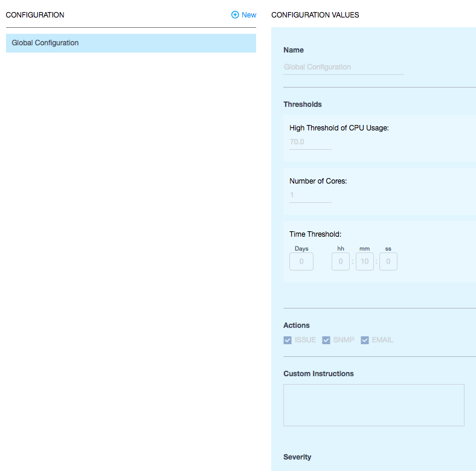Click the hh hours box
Image resolution: width=476 pixels, height=471 pixels.
(341, 261)
